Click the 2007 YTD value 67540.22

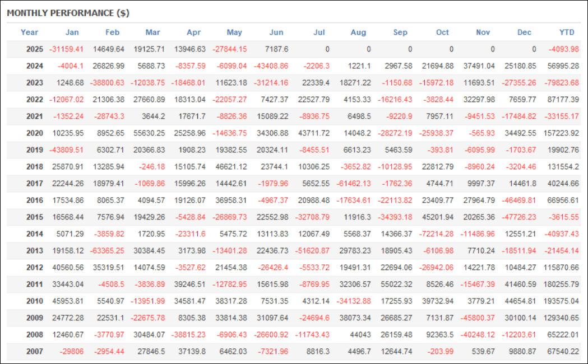point(563,352)
